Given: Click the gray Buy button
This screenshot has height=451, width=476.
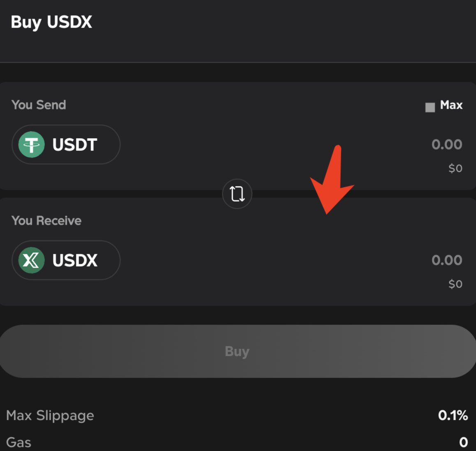Looking at the screenshot, I should tap(237, 351).
